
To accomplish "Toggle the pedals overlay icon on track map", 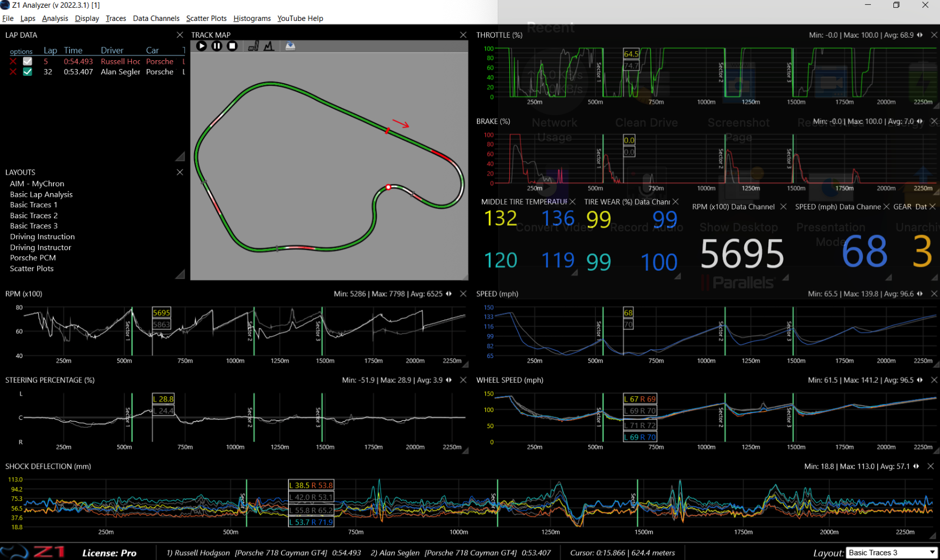I will click(253, 46).
